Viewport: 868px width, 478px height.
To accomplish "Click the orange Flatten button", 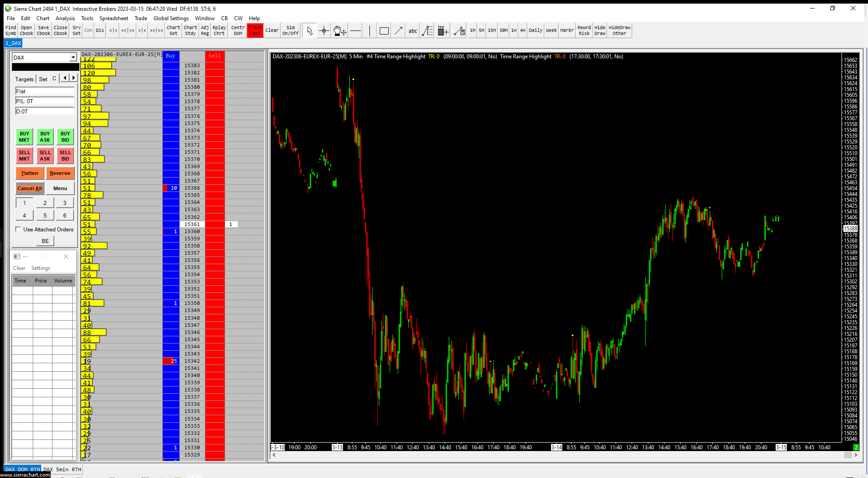I will (x=30, y=173).
